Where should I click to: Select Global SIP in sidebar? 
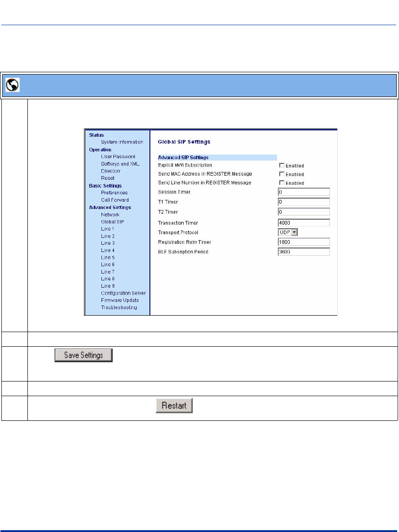click(x=112, y=222)
